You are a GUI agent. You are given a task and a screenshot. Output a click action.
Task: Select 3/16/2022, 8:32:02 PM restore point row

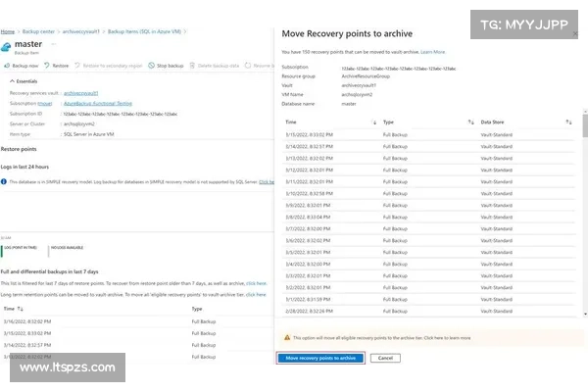[137, 321]
